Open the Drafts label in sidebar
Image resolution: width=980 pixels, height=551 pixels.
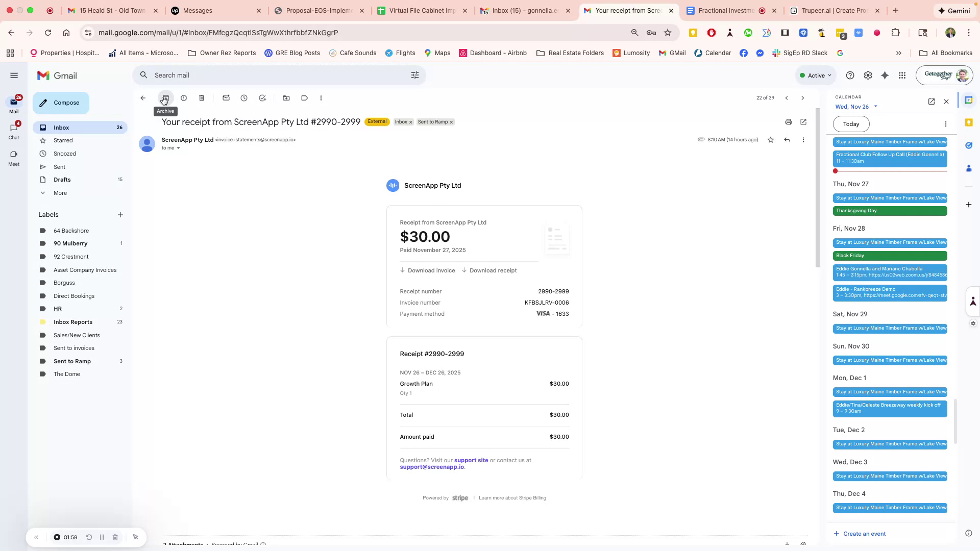(x=62, y=180)
